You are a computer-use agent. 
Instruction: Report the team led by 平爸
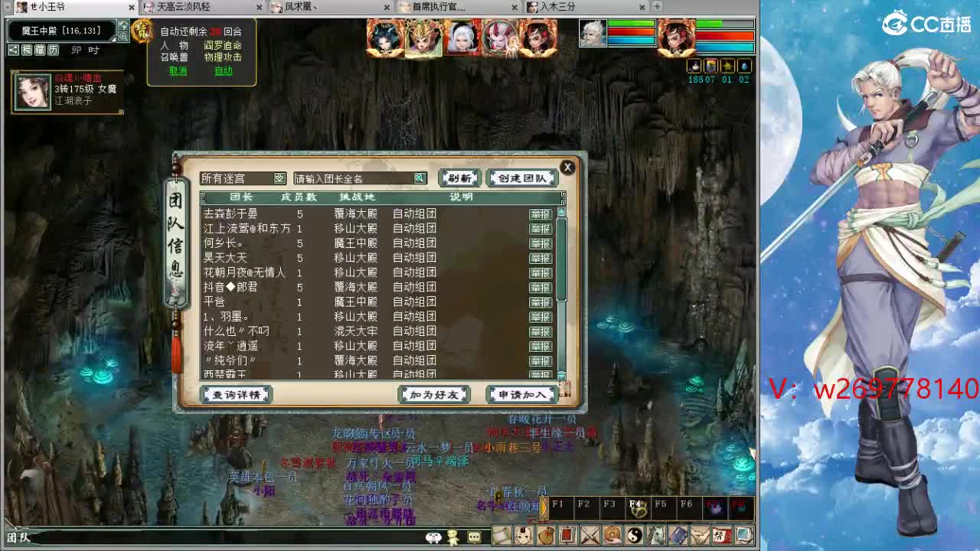pos(541,302)
